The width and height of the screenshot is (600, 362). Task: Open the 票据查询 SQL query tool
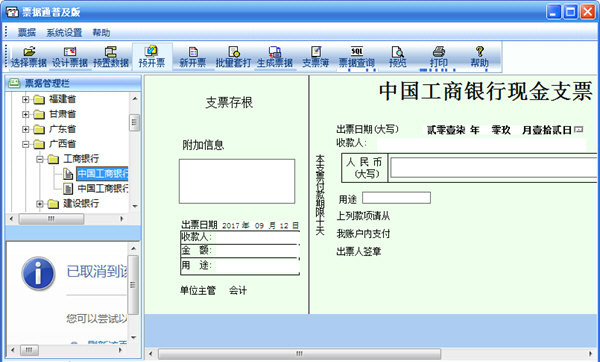[x=357, y=57]
